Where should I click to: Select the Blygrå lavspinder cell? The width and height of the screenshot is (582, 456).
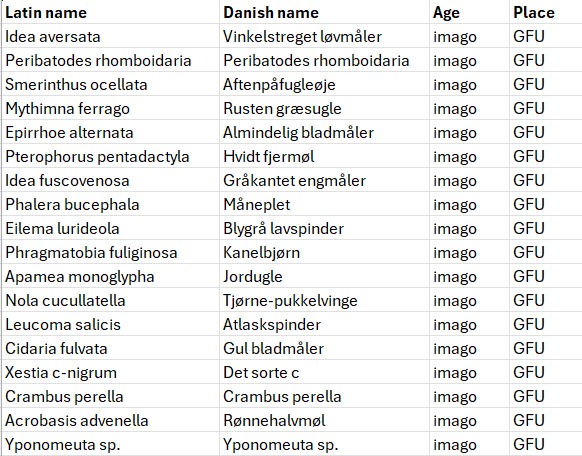(324, 229)
